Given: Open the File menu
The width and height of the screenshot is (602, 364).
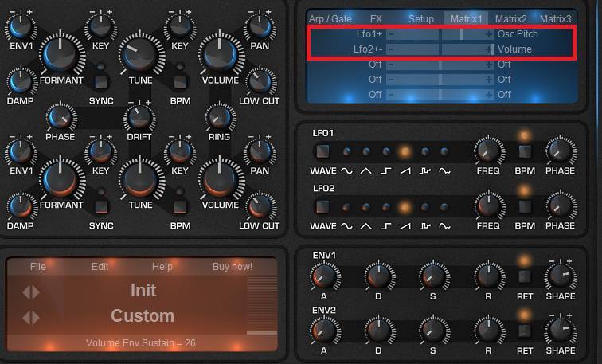Looking at the screenshot, I should point(38,266).
